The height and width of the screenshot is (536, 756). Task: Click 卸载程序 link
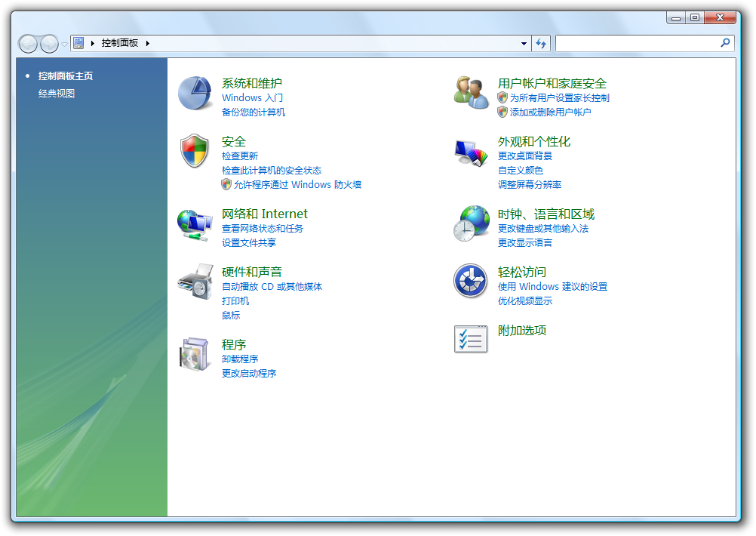tap(240, 359)
